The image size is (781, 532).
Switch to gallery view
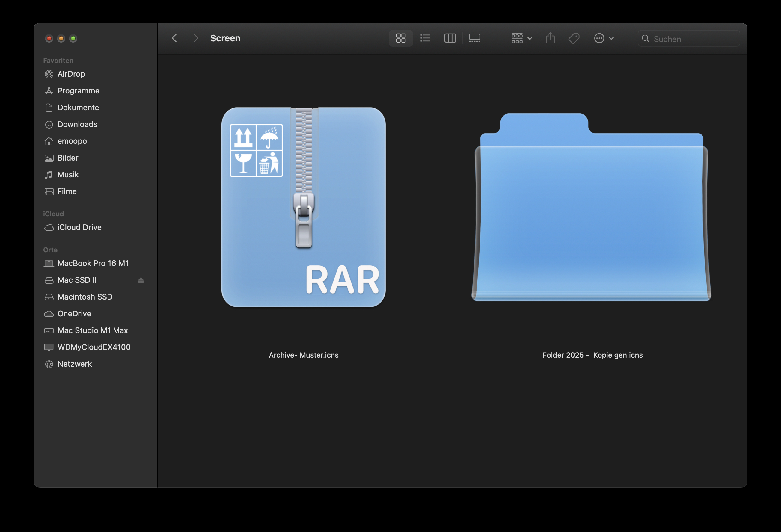point(474,38)
